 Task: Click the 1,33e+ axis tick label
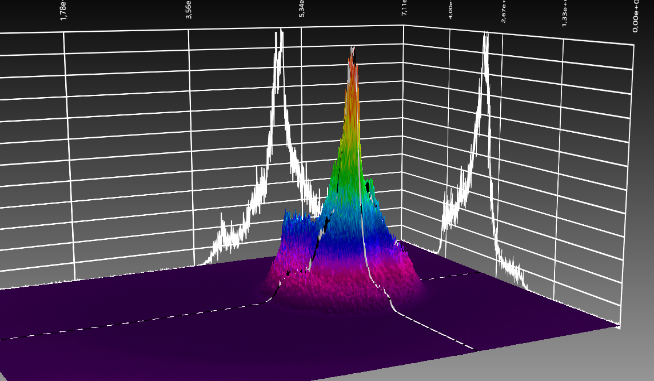(x=564, y=13)
